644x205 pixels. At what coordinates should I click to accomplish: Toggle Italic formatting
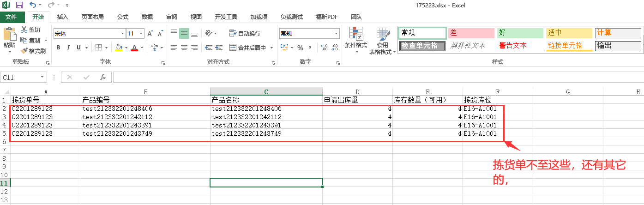[68, 48]
